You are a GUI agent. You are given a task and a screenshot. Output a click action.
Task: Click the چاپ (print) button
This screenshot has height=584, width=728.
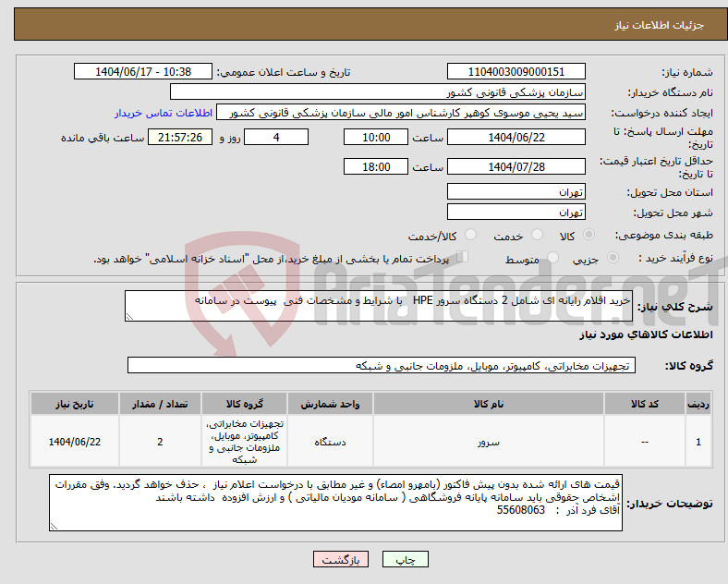(x=405, y=559)
